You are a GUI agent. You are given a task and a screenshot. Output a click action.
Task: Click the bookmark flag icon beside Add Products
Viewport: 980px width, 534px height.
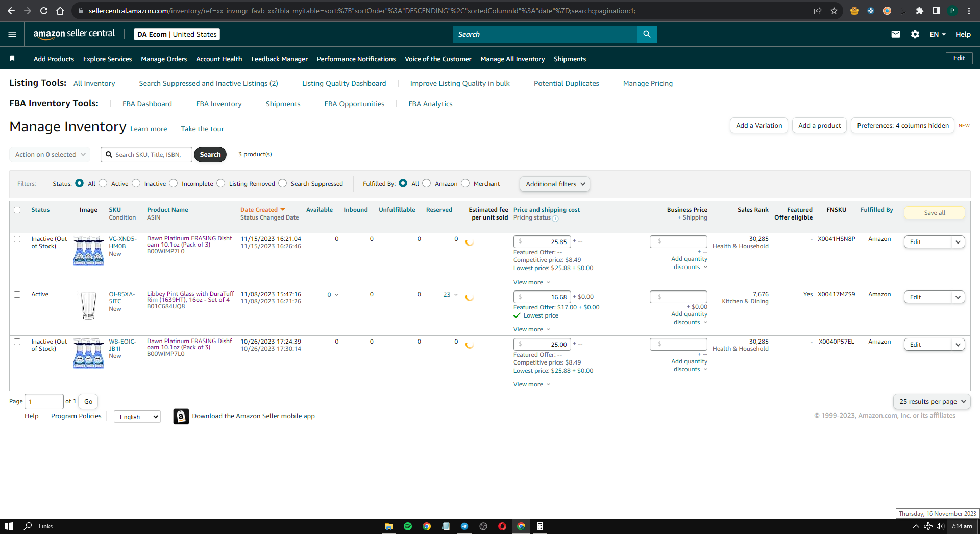click(x=12, y=59)
